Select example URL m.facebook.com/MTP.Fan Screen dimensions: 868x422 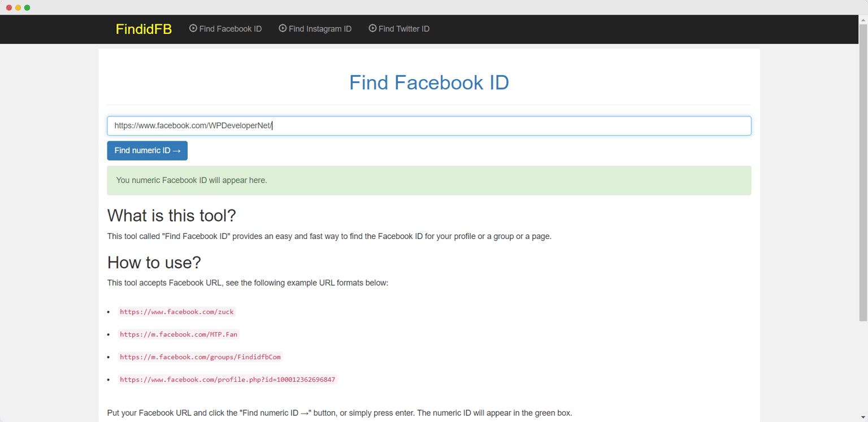[x=179, y=334]
